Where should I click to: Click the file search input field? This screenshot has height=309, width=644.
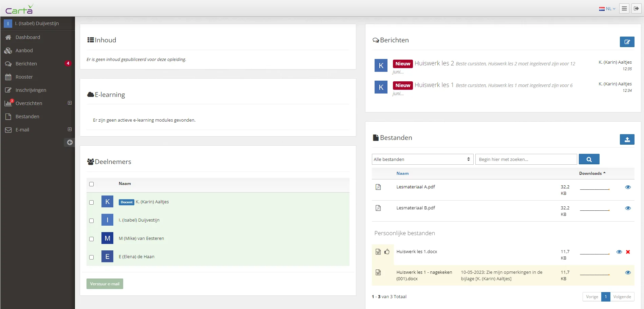click(x=526, y=159)
